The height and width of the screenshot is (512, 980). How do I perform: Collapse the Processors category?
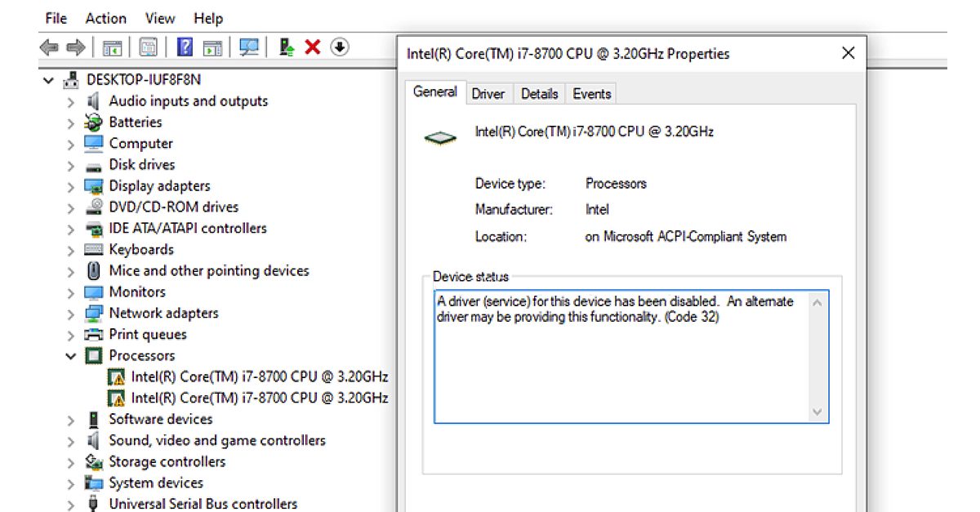(71, 356)
